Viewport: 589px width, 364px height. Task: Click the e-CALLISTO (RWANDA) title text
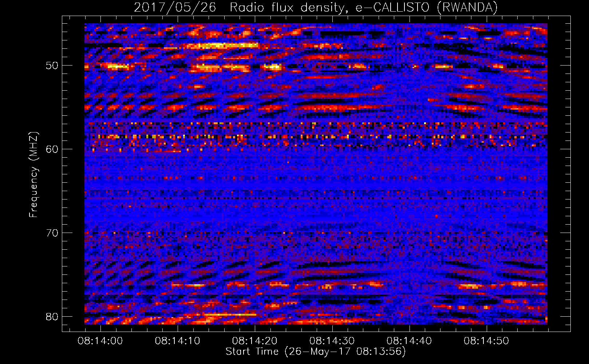426,8
